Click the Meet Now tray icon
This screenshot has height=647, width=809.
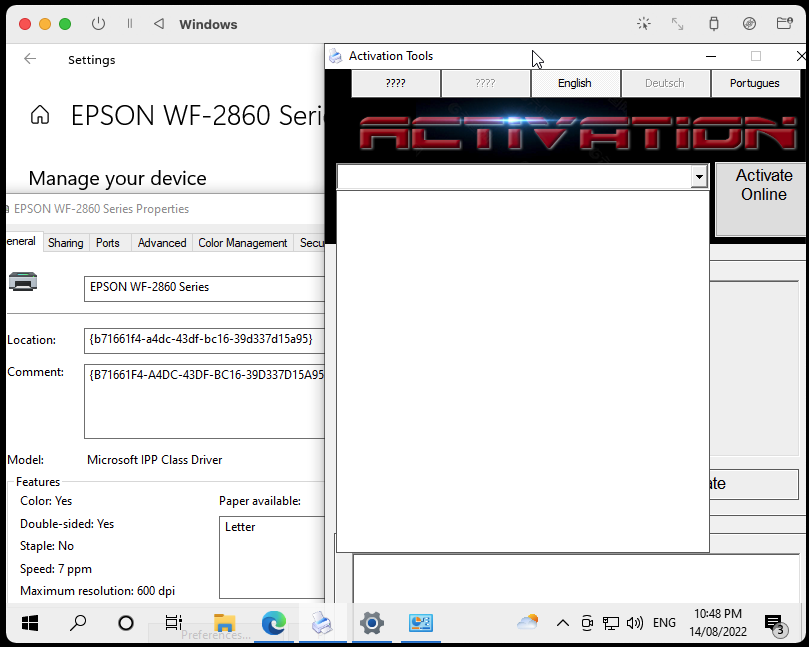(587, 623)
